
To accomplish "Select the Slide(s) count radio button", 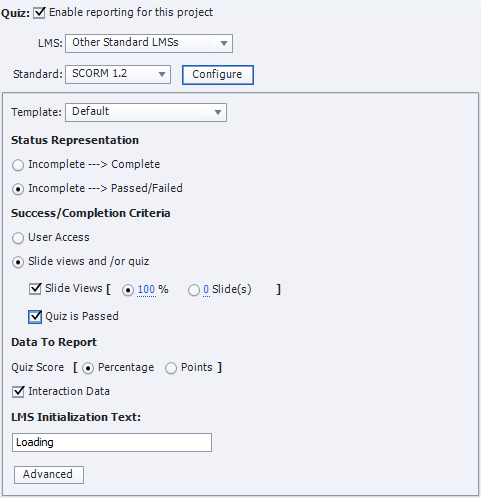I will [194, 290].
